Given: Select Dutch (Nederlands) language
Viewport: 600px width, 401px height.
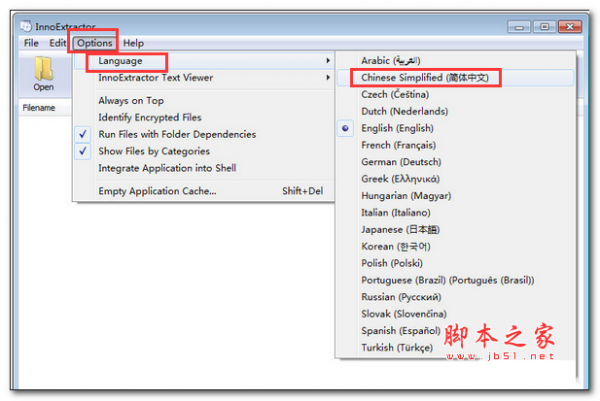Looking at the screenshot, I should [455, 111].
